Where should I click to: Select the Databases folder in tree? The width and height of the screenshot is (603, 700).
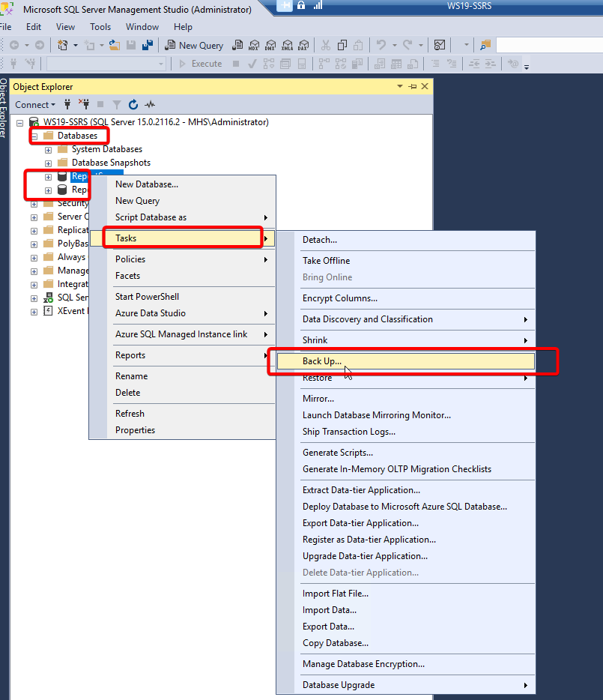[x=77, y=136]
